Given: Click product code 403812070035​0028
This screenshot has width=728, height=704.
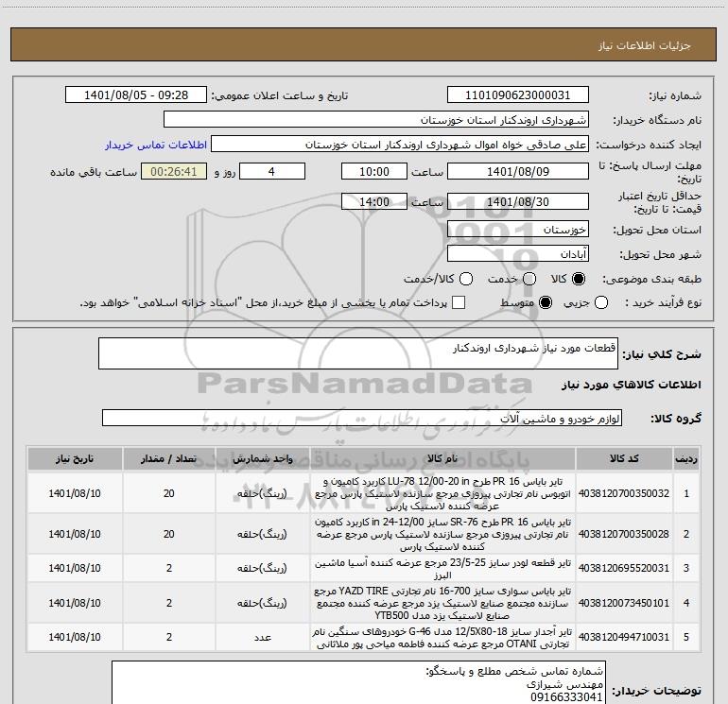Looking at the screenshot, I should (624, 534).
